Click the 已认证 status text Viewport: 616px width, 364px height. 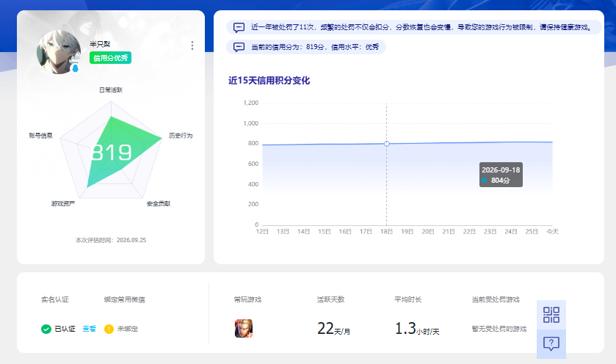[x=65, y=329]
